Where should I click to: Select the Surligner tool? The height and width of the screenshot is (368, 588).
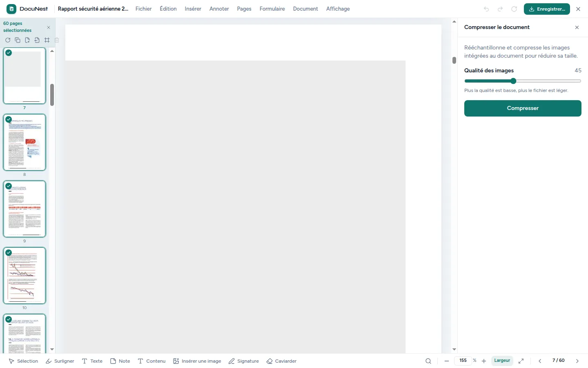(x=60, y=361)
